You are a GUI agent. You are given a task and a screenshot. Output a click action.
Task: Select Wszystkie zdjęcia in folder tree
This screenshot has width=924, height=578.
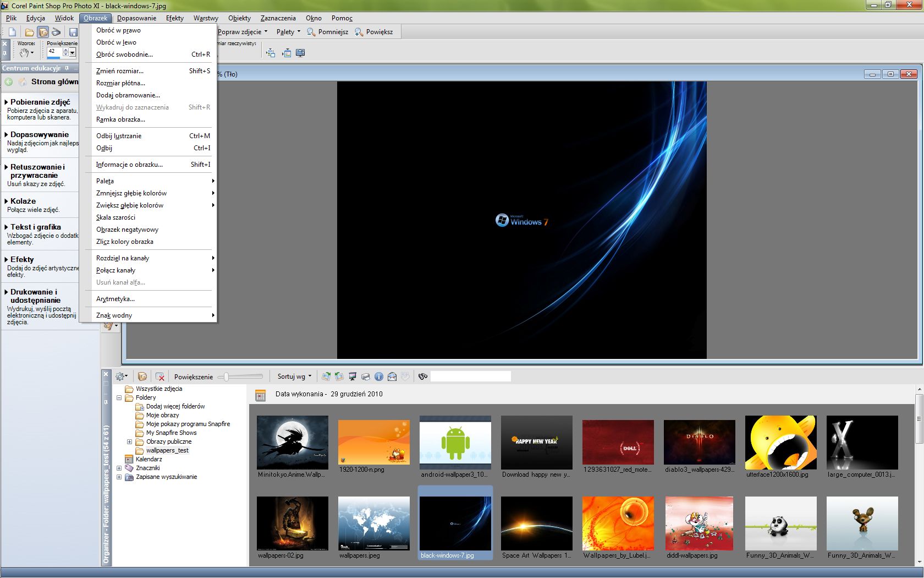(158, 389)
